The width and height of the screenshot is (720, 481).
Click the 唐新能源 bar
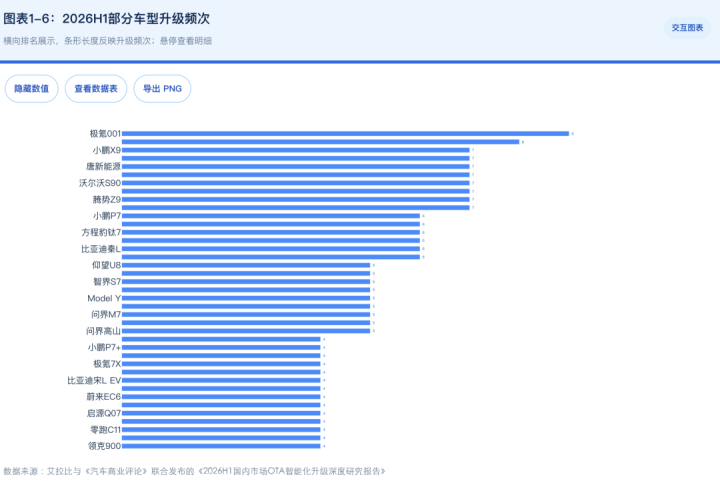pos(296,167)
